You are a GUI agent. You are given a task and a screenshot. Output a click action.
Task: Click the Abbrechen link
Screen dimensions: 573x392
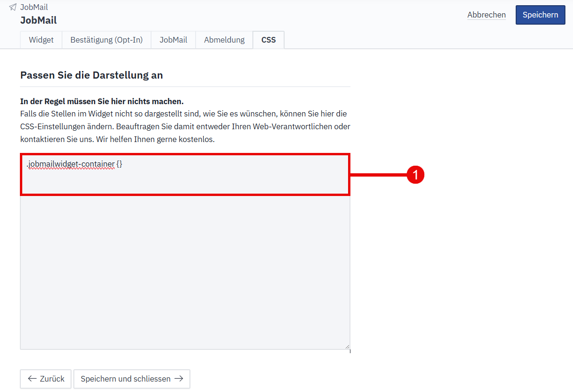[486, 15]
